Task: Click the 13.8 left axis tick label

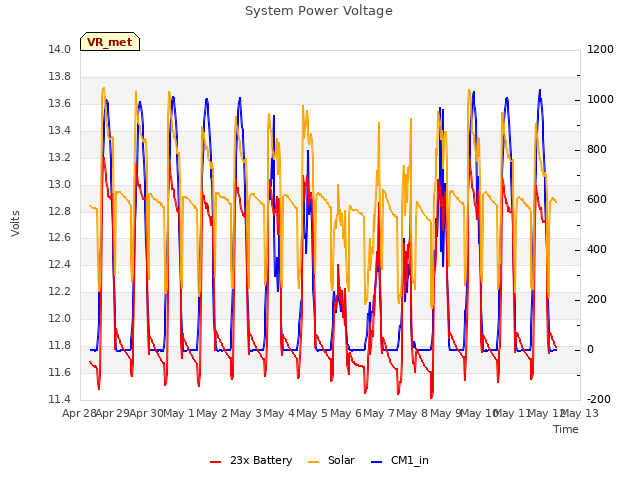Action: coord(60,77)
